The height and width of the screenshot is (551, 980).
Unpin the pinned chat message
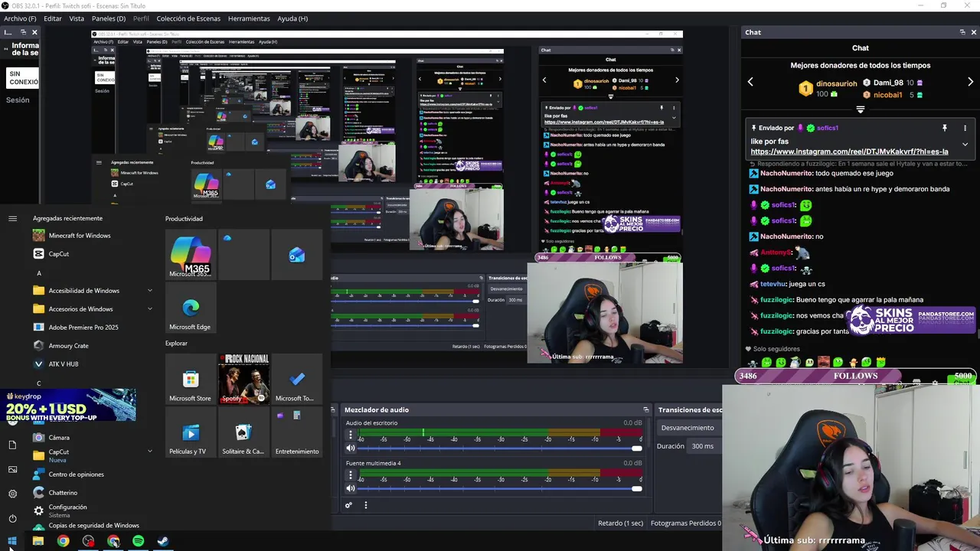(x=944, y=128)
